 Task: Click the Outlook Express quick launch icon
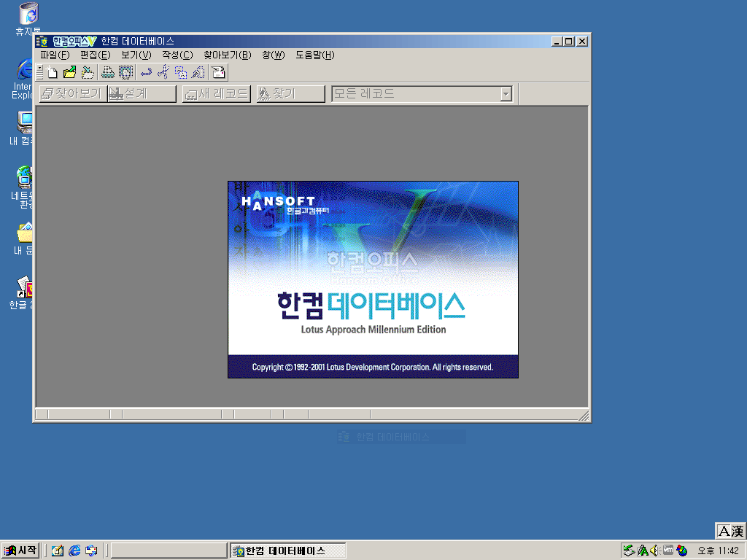coord(91,551)
